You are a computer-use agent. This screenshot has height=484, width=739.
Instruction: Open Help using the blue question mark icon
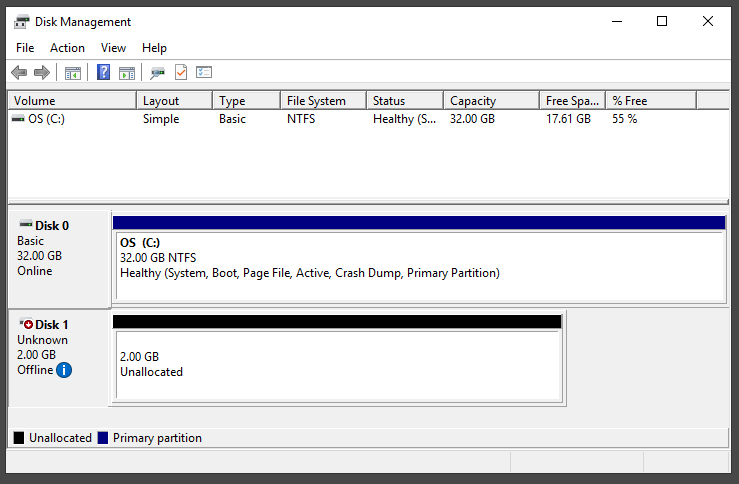103,72
